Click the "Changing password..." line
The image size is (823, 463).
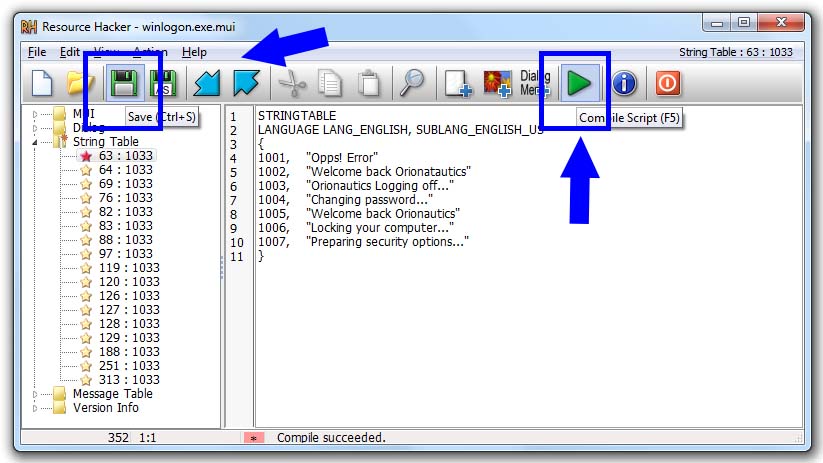tap(370, 200)
